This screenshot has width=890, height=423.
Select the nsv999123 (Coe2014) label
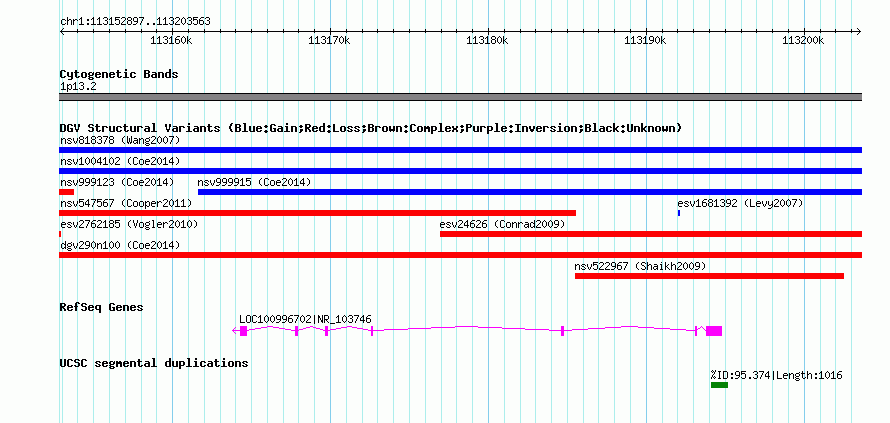(117, 182)
